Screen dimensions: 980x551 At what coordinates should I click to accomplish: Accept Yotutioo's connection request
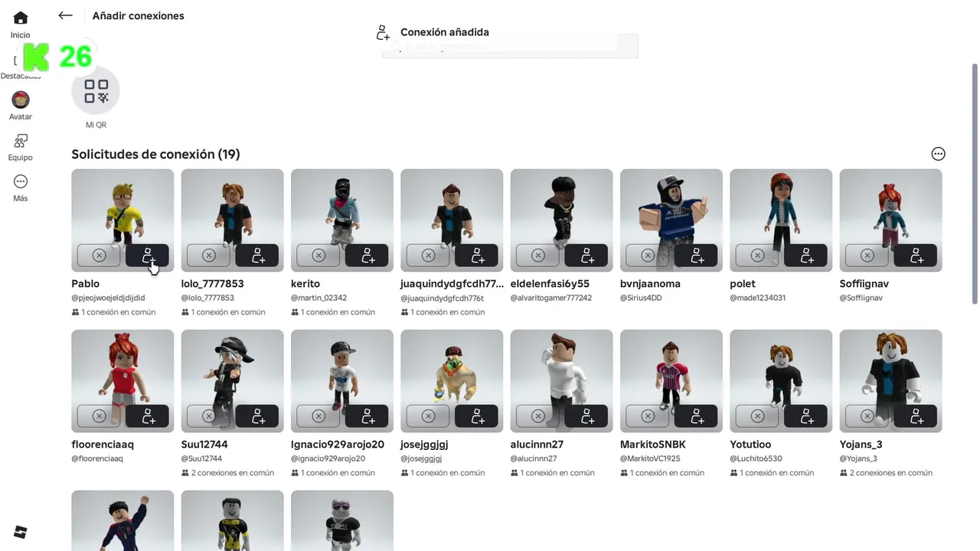click(805, 416)
